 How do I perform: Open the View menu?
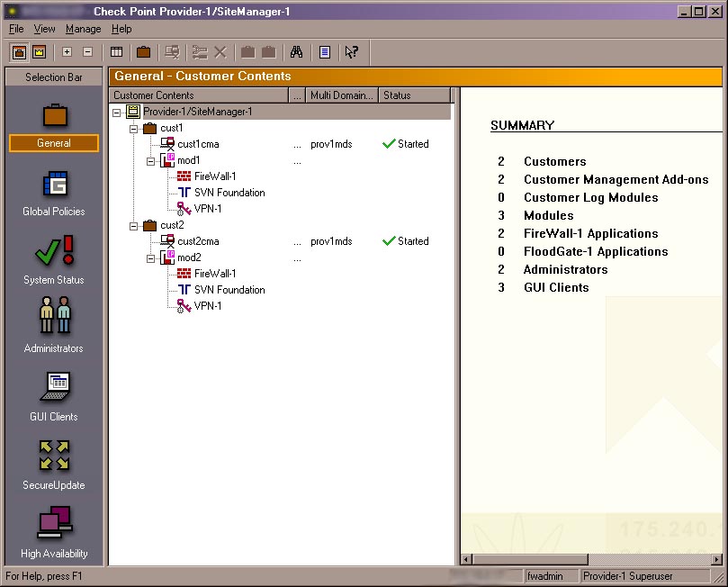coord(45,29)
